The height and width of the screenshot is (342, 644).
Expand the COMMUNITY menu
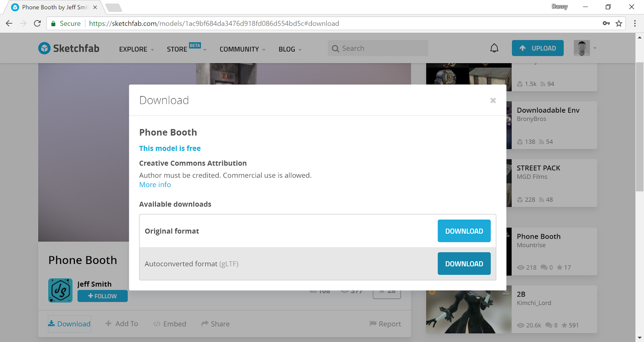(x=242, y=49)
